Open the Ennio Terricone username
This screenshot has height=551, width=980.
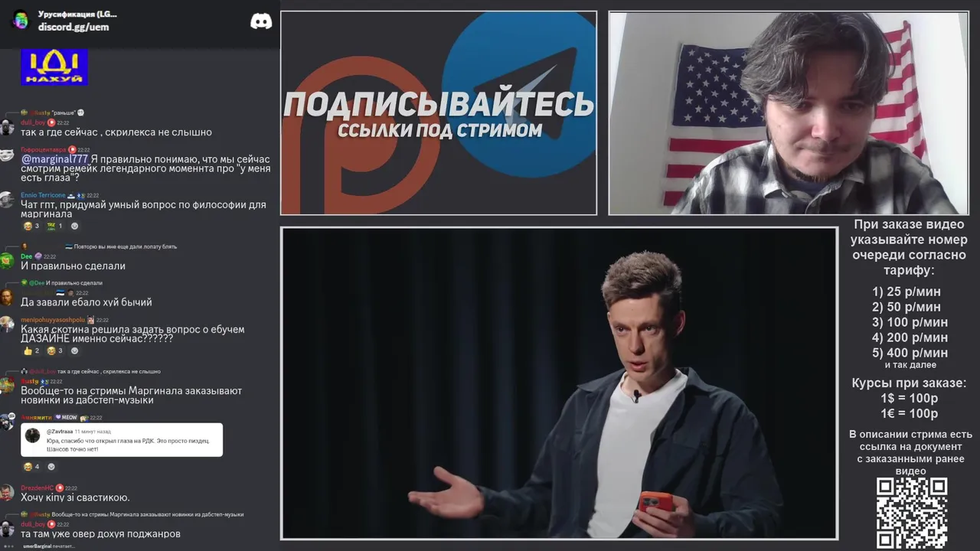43,195
